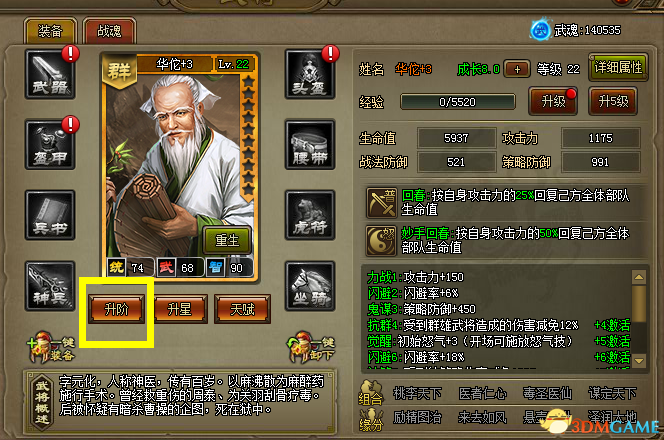Viewport: 664px width, 440px height.
Task: Click the 重生 rebirth button on portrait
Action: pos(227,240)
